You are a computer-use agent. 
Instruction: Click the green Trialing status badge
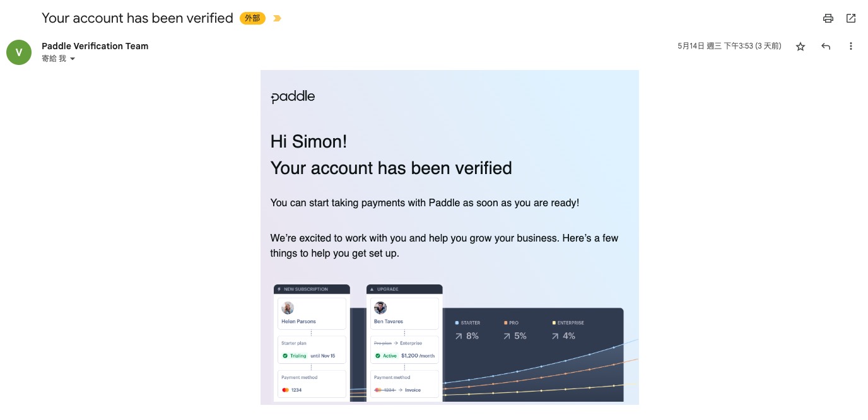(295, 356)
